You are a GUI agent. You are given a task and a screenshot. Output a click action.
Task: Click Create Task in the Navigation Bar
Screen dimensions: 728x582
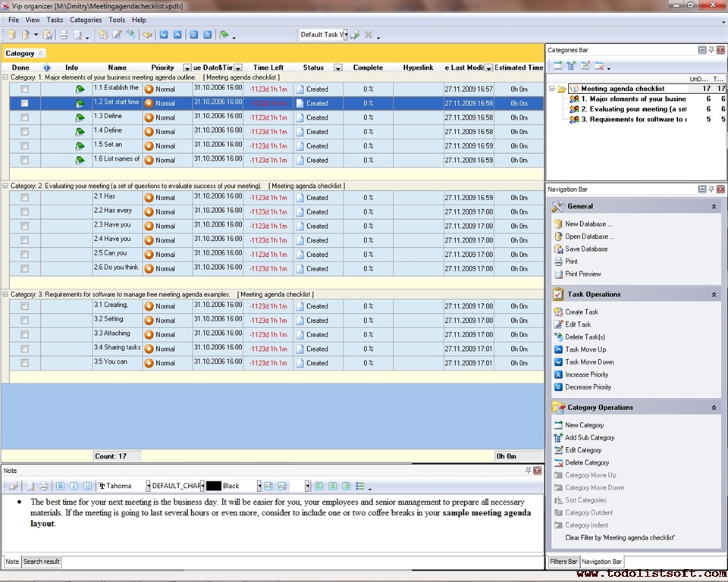click(x=581, y=312)
